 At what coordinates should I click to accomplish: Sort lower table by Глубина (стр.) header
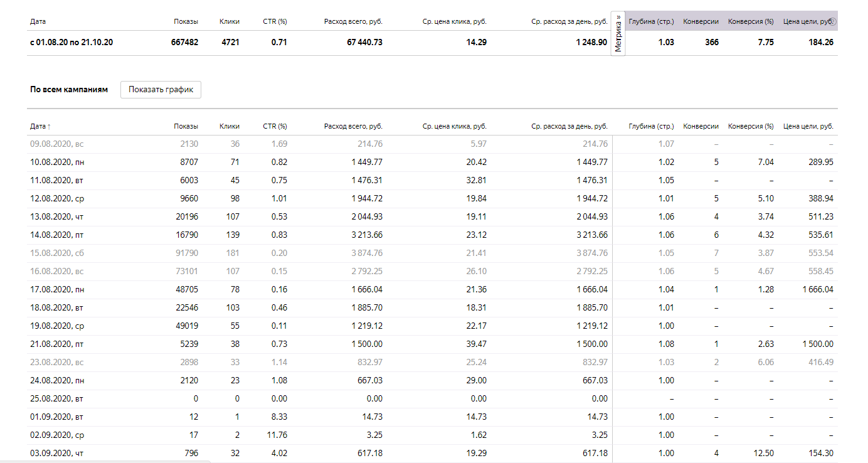[x=651, y=126]
